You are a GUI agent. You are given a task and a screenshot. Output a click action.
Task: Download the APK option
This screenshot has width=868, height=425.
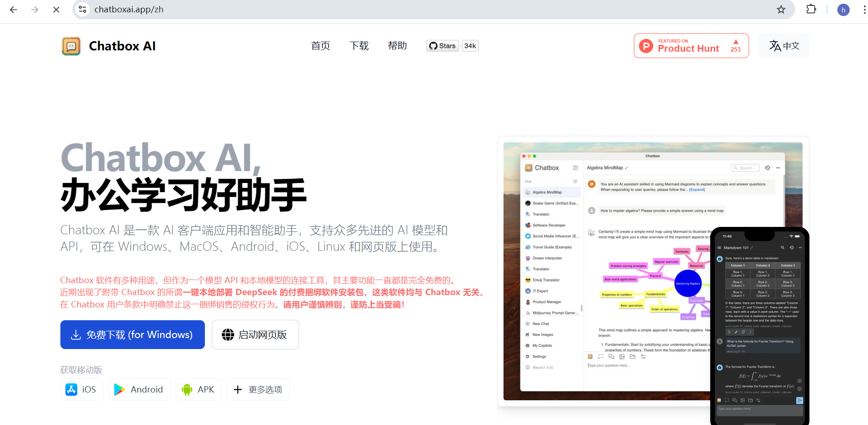[198, 389]
